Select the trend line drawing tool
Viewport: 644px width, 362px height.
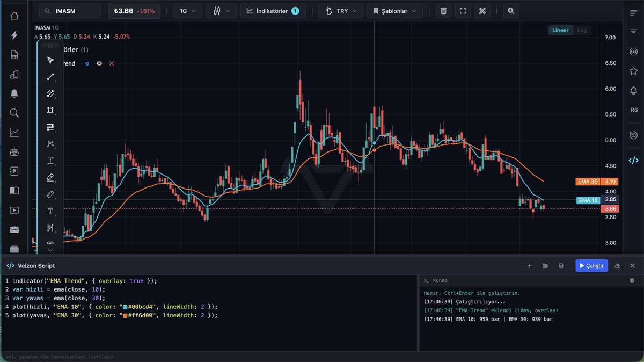(x=50, y=77)
